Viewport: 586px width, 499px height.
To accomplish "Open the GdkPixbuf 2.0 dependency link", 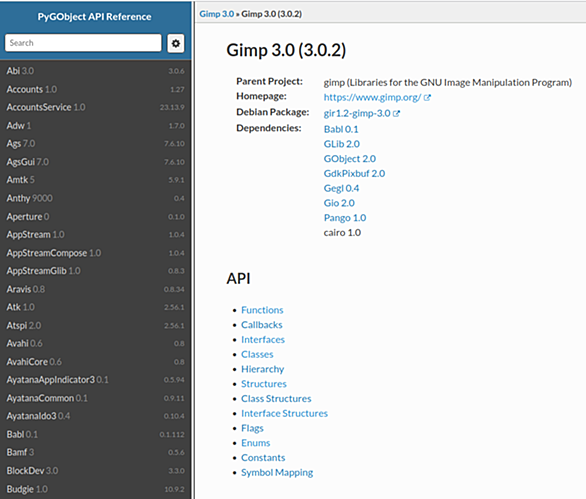I will click(354, 174).
